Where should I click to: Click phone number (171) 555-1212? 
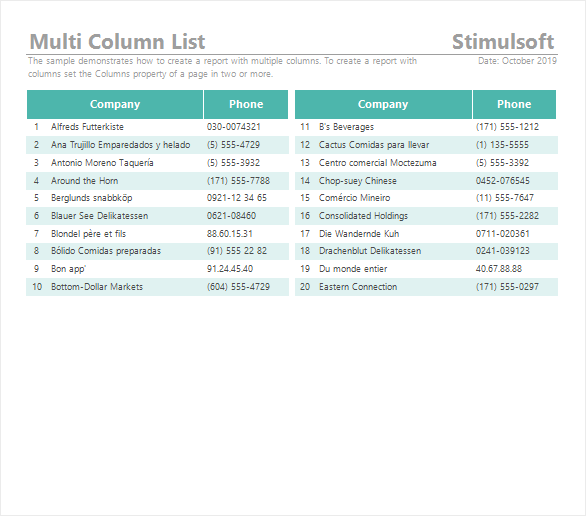pyautogui.click(x=507, y=127)
